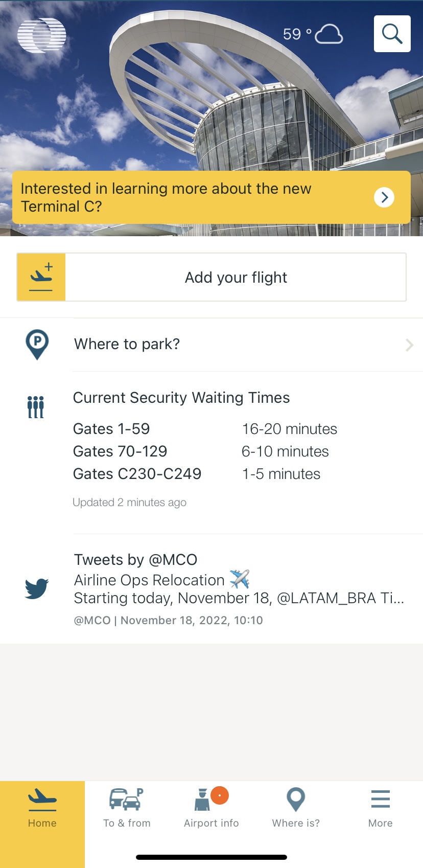Open the Terminal C banner arrow
Viewport: 423px width, 868px height.
coord(384,197)
